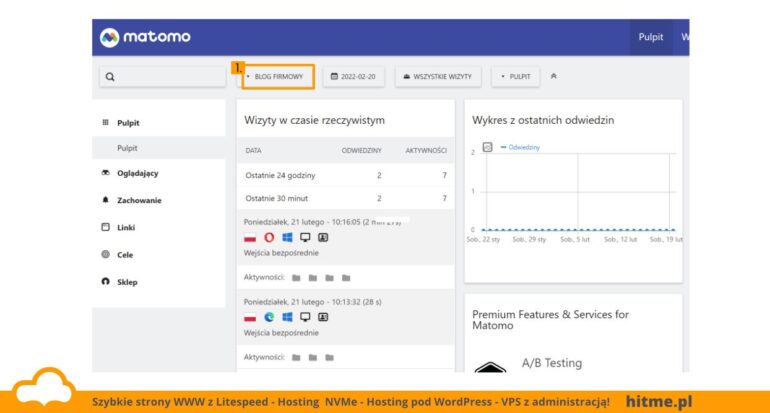
Task: Click the visitor profile icon in first visit
Action: (x=323, y=238)
